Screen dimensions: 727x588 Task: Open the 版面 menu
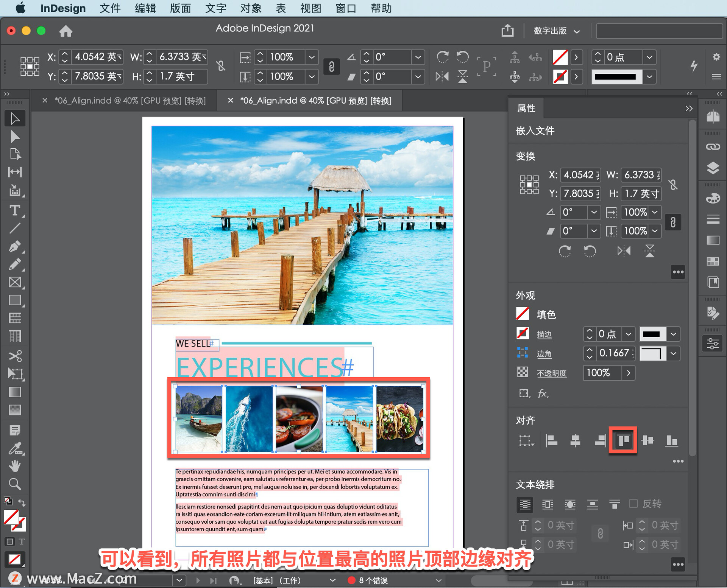(180, 8)
